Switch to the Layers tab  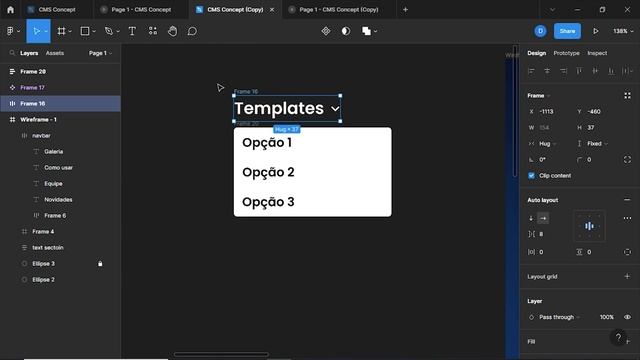29,53
